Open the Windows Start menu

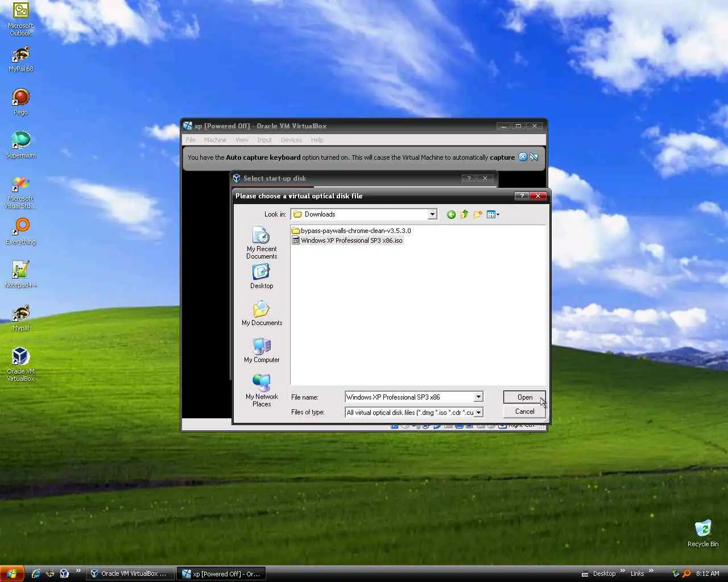(x=12, y=573)
